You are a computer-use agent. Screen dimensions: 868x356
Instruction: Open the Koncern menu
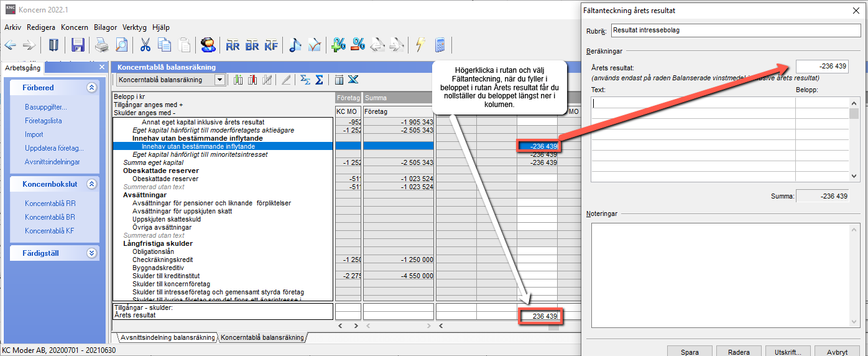[x=75, y=27]
